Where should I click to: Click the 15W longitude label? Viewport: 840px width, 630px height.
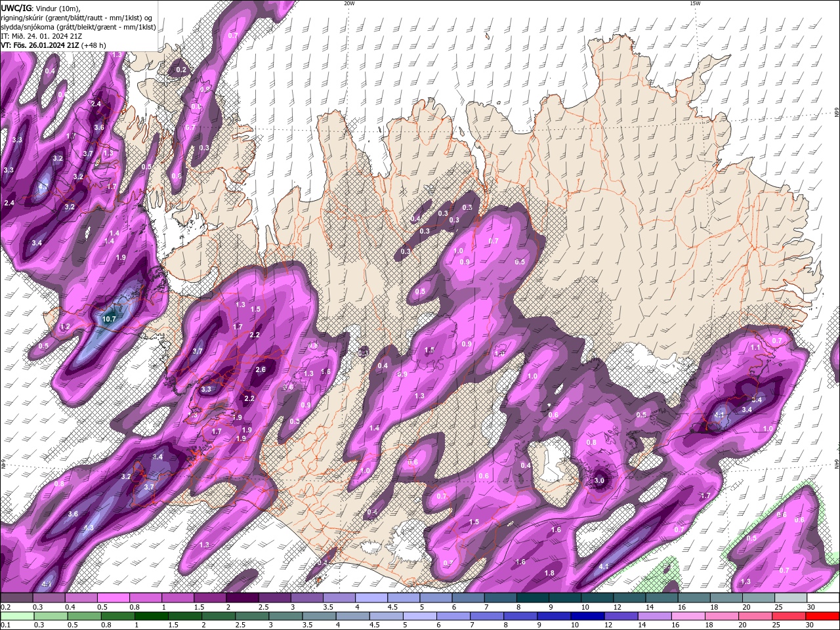pyautogui.click(x=695, y=3)
